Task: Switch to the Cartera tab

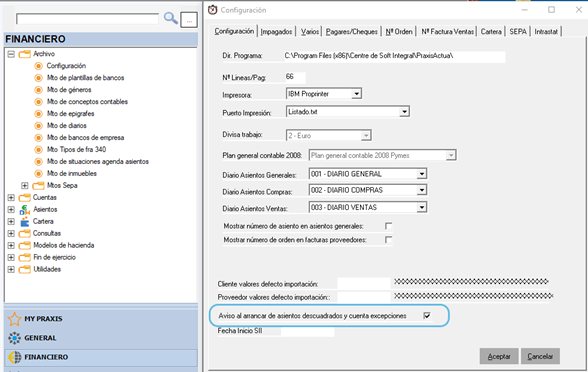Action: 491,32
